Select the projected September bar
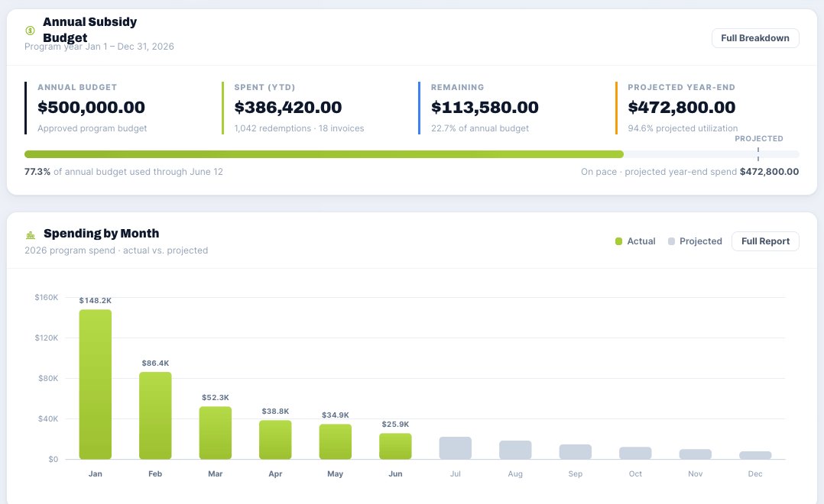This screenshot has height=504, width=824. [575, 452]
